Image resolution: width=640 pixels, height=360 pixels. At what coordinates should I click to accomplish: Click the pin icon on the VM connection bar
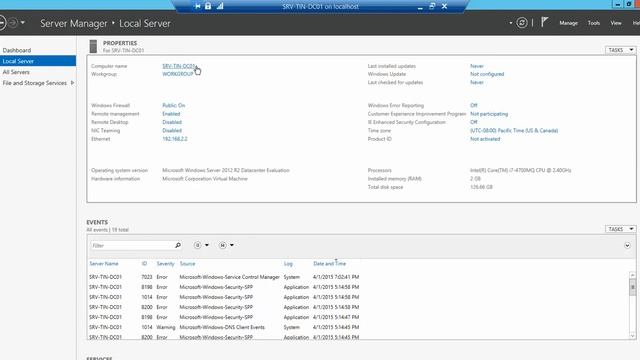[x=198, y=6]
